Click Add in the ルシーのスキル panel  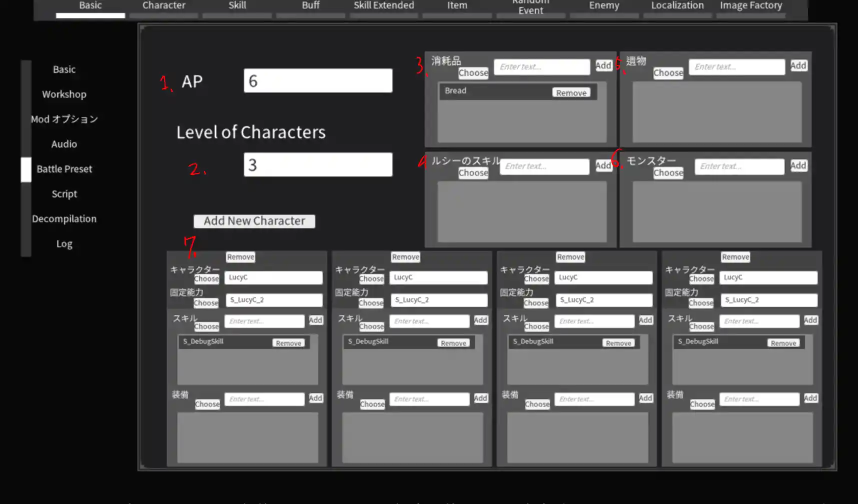coord(603,165)
